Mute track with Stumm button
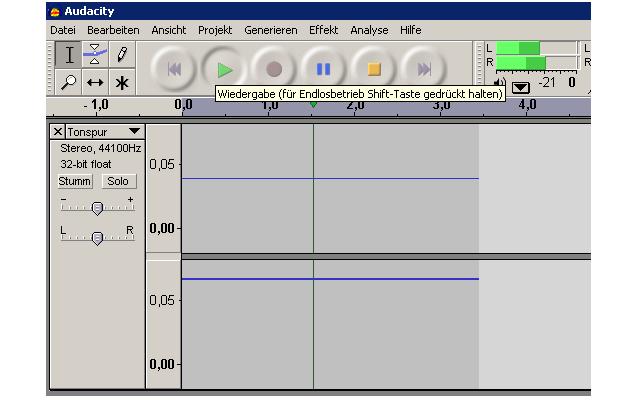 (75, 181)
